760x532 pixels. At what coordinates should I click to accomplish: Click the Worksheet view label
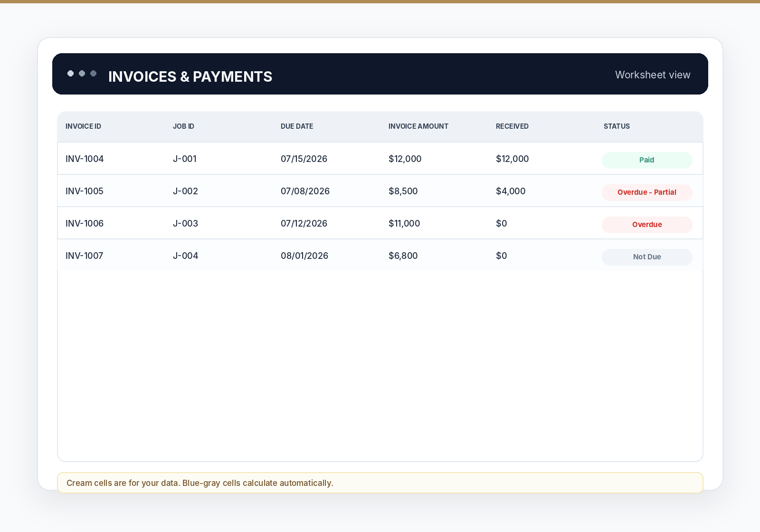(x=653, y=75)
